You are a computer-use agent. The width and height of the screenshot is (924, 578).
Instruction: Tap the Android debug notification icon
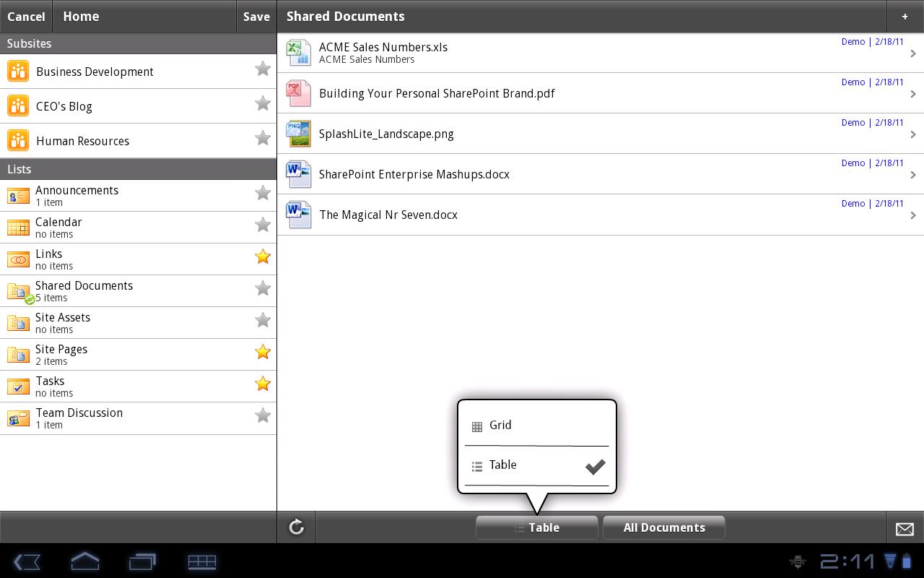coord(798,561)
